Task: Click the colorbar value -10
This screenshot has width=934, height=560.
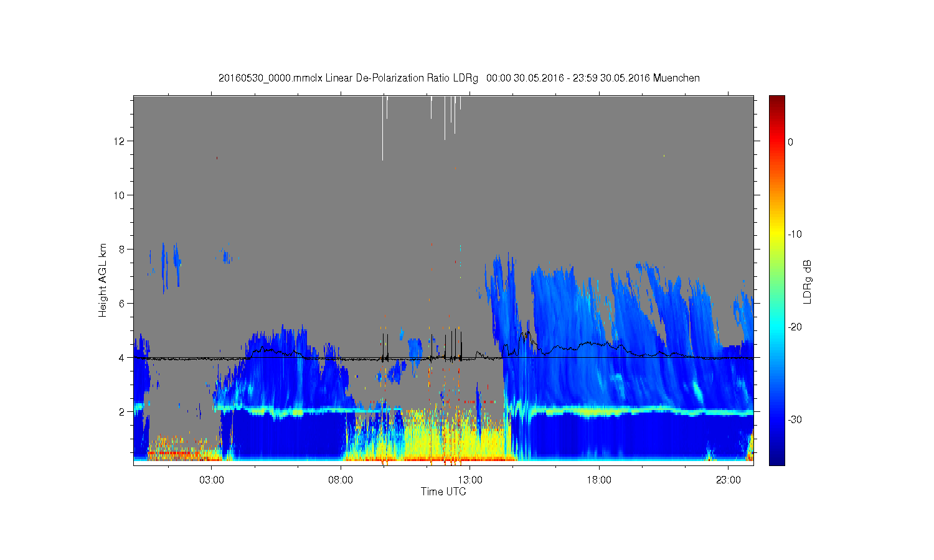Action: [x=795, y=235]
